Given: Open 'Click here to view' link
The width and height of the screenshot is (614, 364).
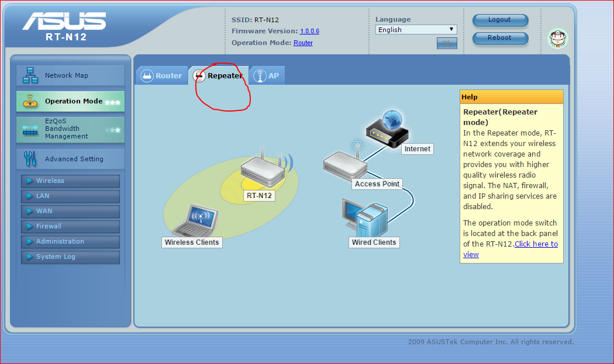Looking at the screenshot, I should [510, 249].
